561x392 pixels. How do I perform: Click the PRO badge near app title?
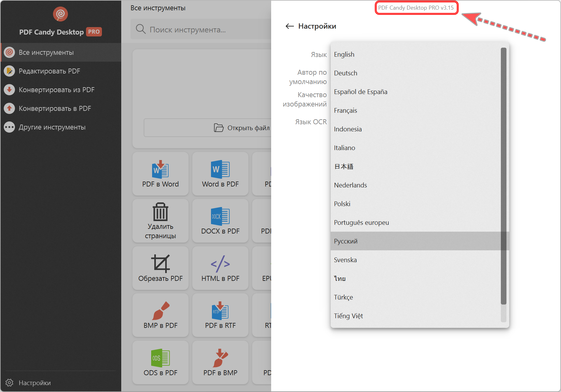94,32
